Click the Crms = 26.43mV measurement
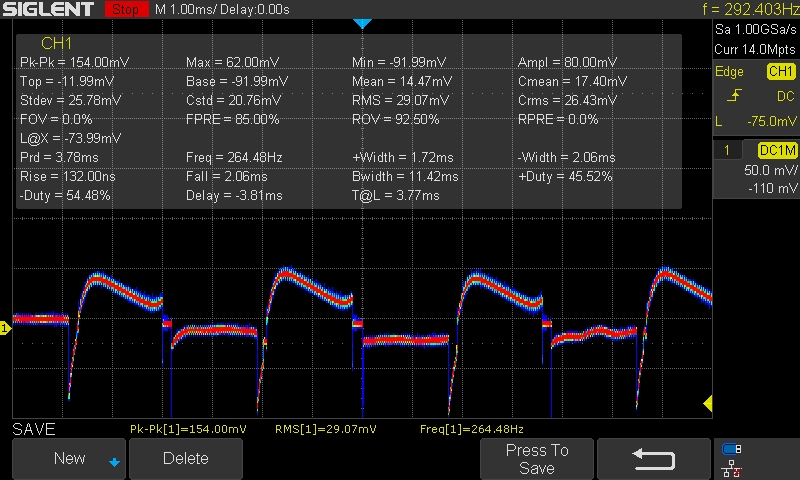 (567, 100)
